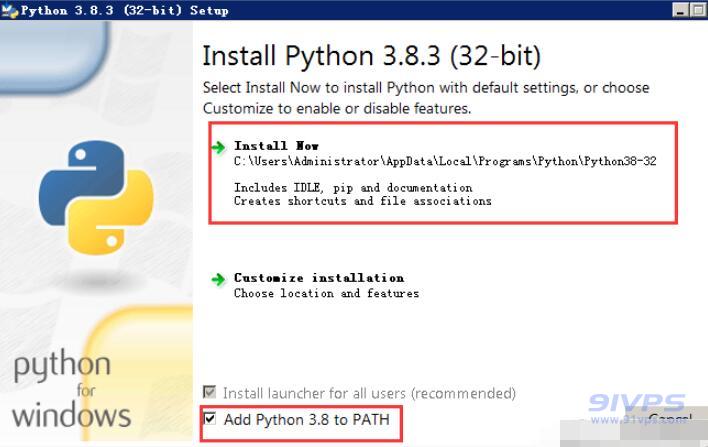Click the Python setup title bar icon

[x=9, y=10]
